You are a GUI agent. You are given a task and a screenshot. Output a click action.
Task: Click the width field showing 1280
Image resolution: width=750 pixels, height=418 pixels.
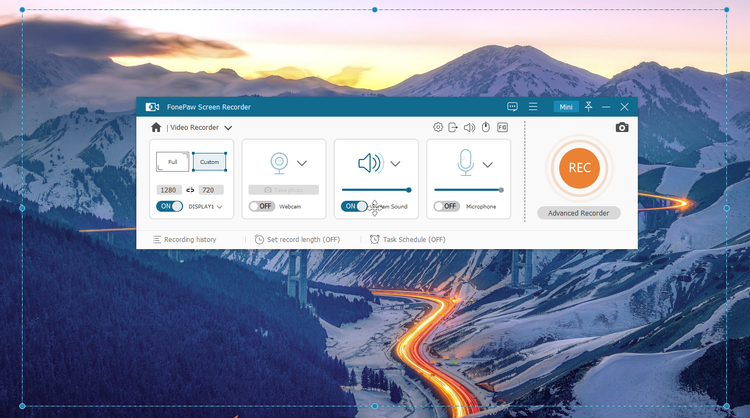click(169, 190)
